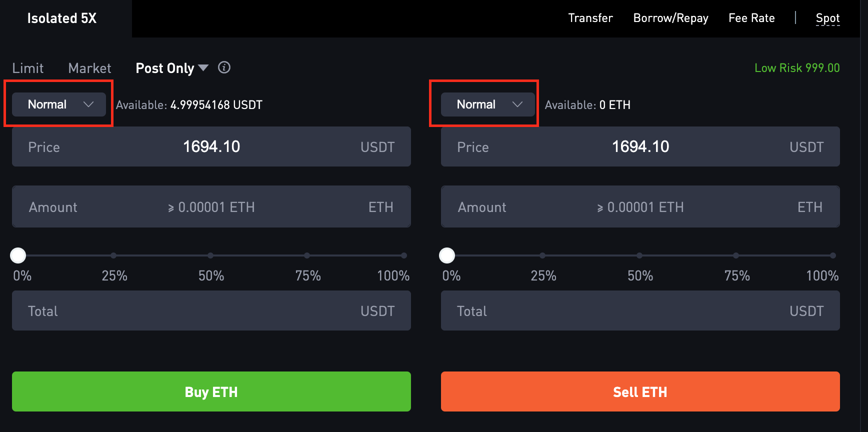Expand the Normal dropdown on buy side
This screenshot has width=868, height=432.
[59, 104]
